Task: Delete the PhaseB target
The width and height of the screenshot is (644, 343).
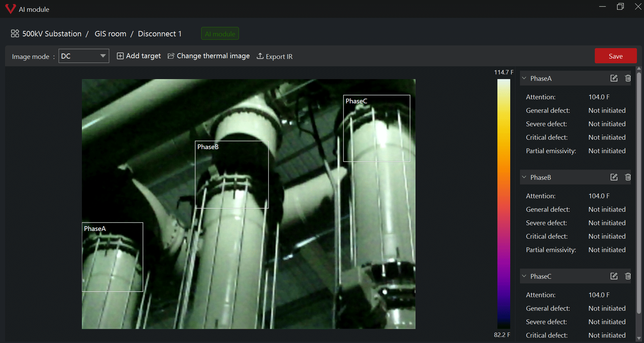Action: point(628,177)
